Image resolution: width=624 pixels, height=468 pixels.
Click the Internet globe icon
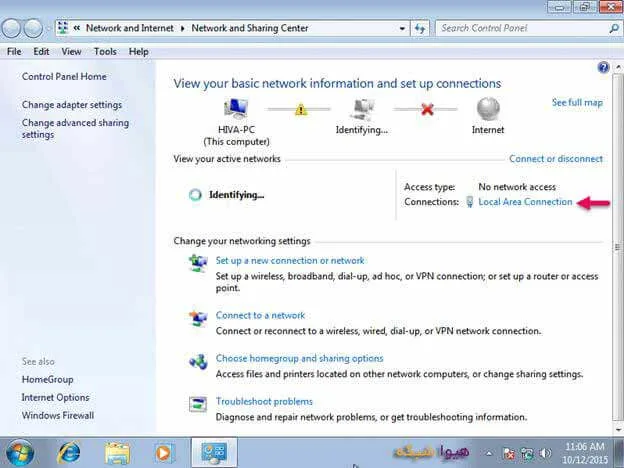pos(488,109)
